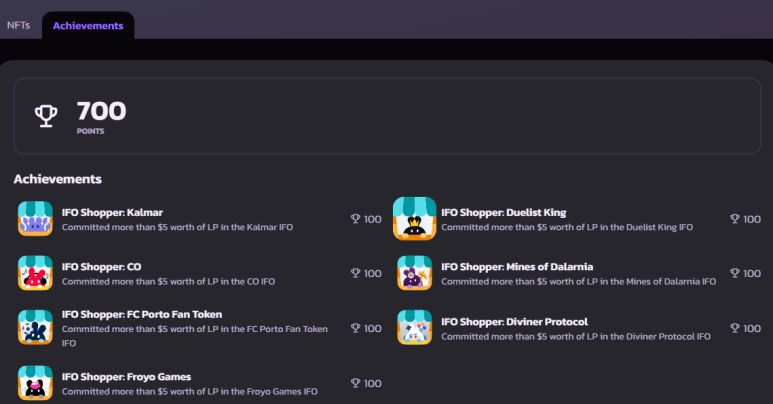The width and height of the screenshot is (773, 404).
Task: Click the CO IFO Shopper badge icon
Action: tap(35, 273)
